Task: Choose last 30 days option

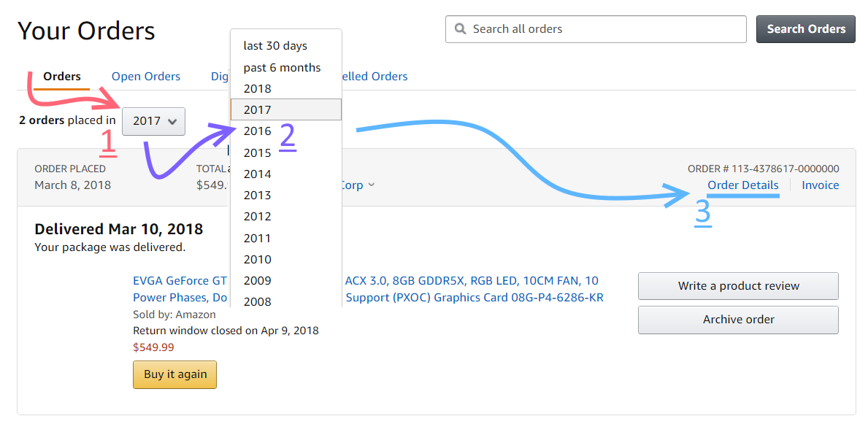Action: (x=275, y=46)
